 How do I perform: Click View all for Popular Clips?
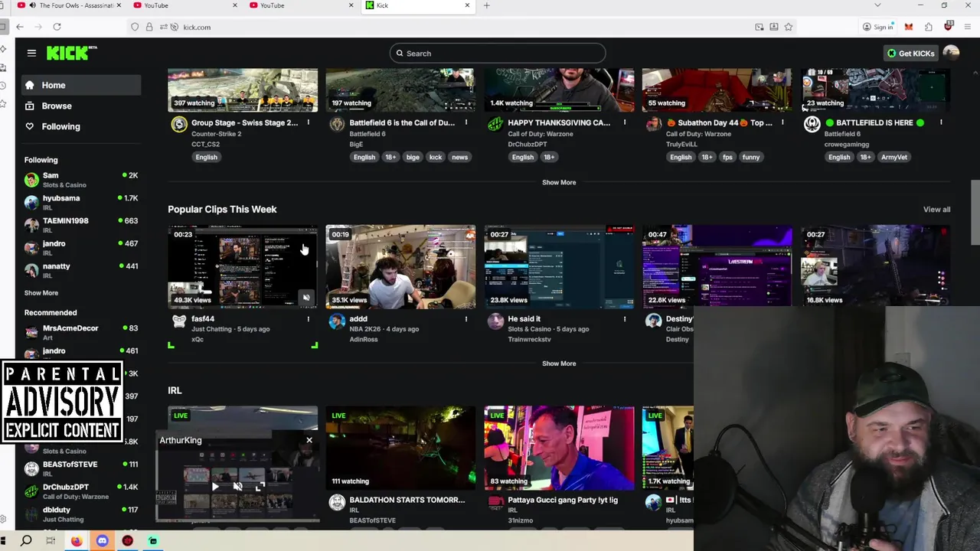936,210
